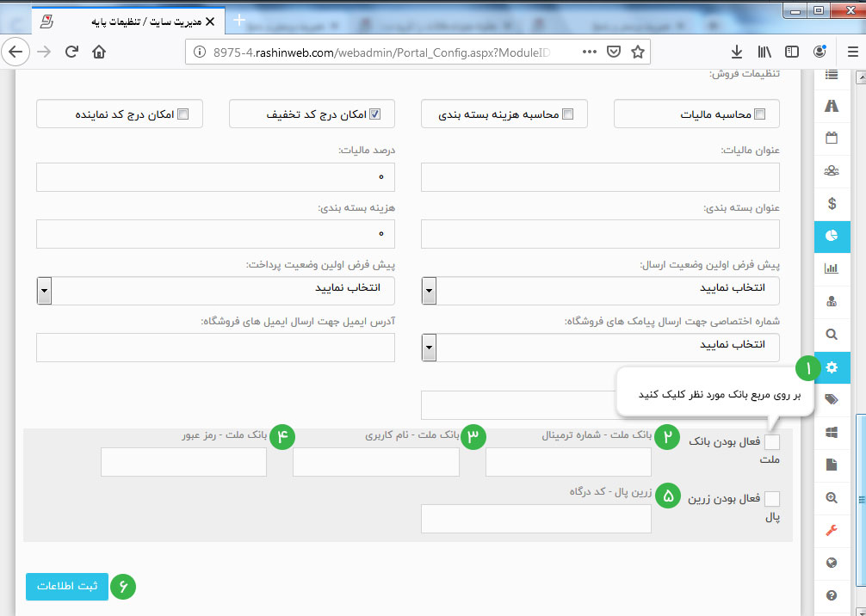Open a new tab with plus button

[x=239, y=21]
